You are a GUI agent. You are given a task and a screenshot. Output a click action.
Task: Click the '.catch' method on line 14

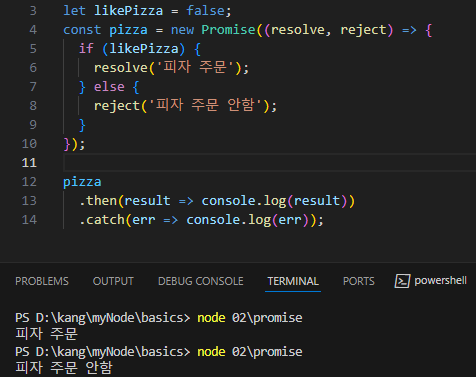point(102,220)
